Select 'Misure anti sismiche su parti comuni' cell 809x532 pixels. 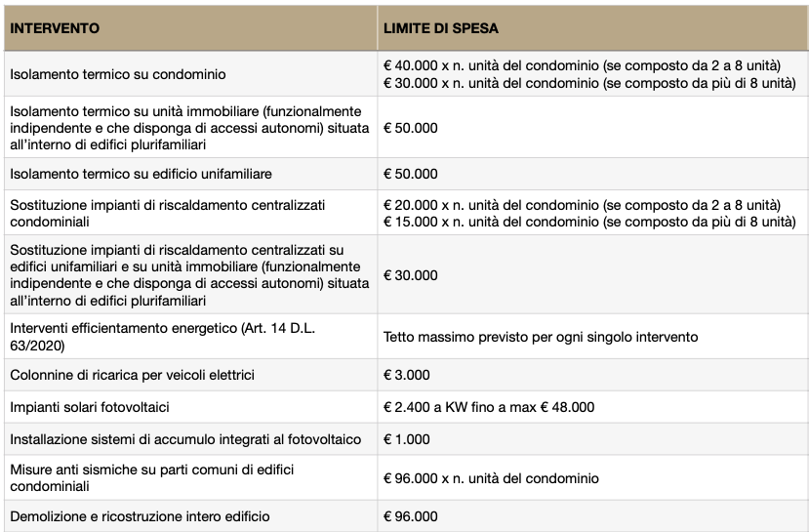click(x=151, y=477)
